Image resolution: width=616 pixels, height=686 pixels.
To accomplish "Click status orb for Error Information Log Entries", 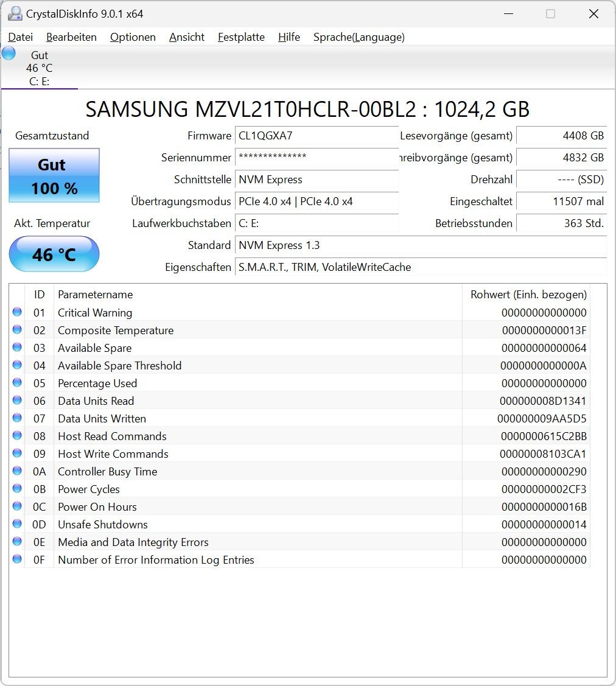I will coord(17,559).
